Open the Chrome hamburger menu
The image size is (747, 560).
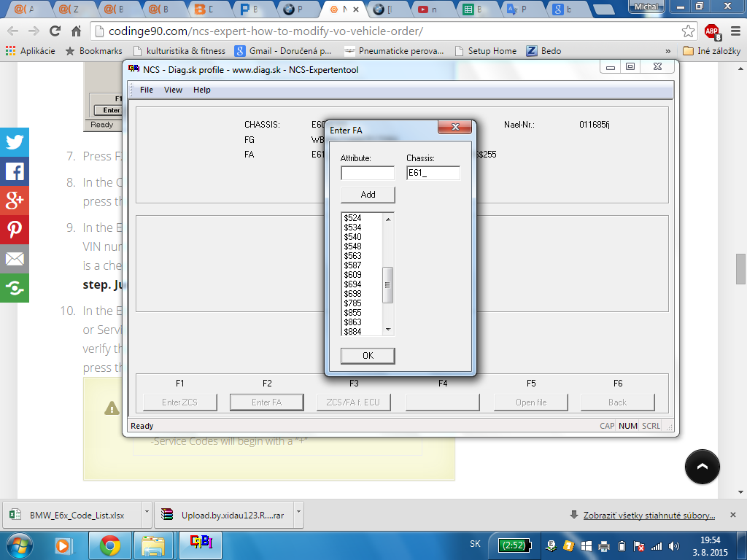click(735, 31)
